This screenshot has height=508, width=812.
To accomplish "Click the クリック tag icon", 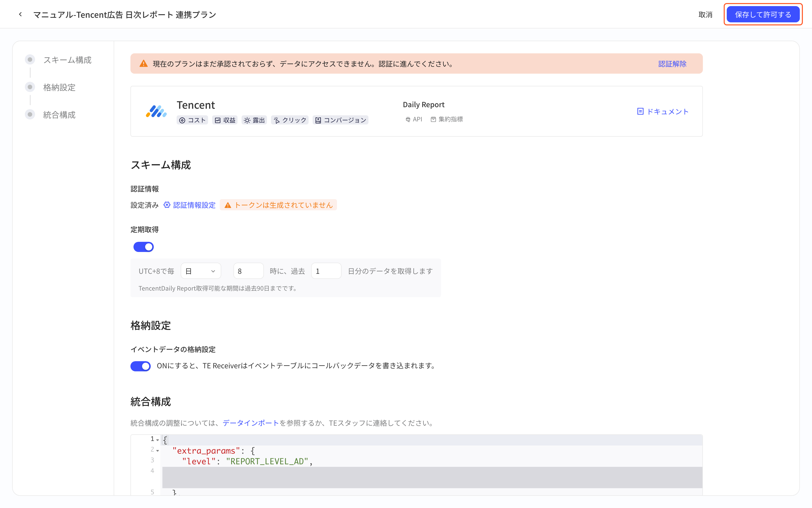I will click(277, 120).
